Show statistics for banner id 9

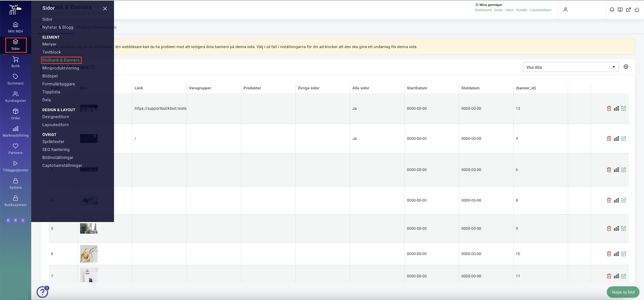pyautogui.click(x=616, y=228)
